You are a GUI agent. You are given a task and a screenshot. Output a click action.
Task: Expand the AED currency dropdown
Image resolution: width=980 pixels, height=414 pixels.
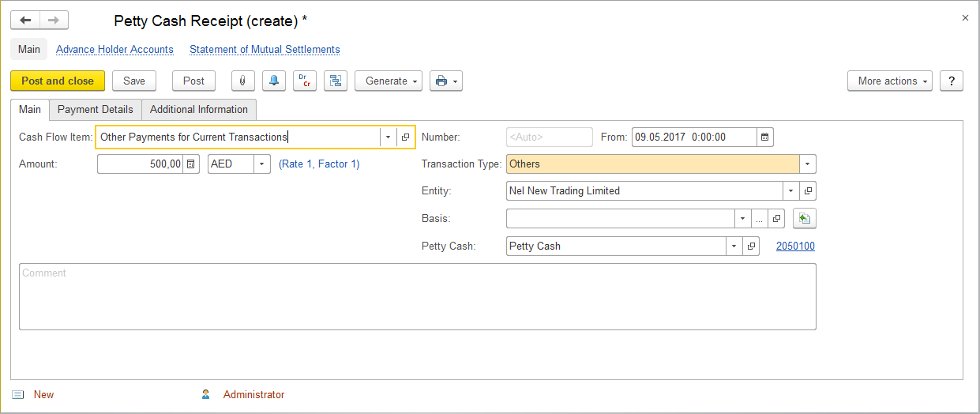click(x=261, y=164)
